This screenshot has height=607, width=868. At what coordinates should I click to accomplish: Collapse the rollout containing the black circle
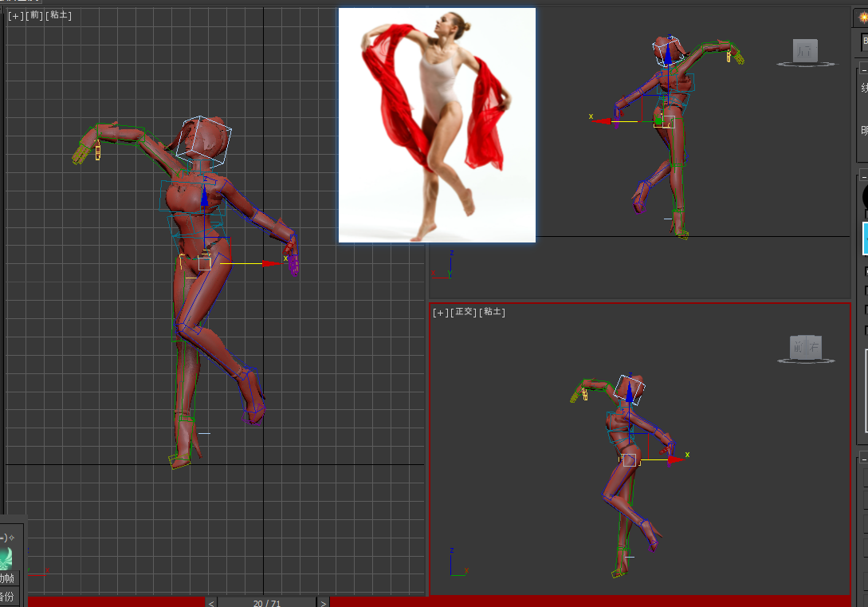(x=864, y=179)
